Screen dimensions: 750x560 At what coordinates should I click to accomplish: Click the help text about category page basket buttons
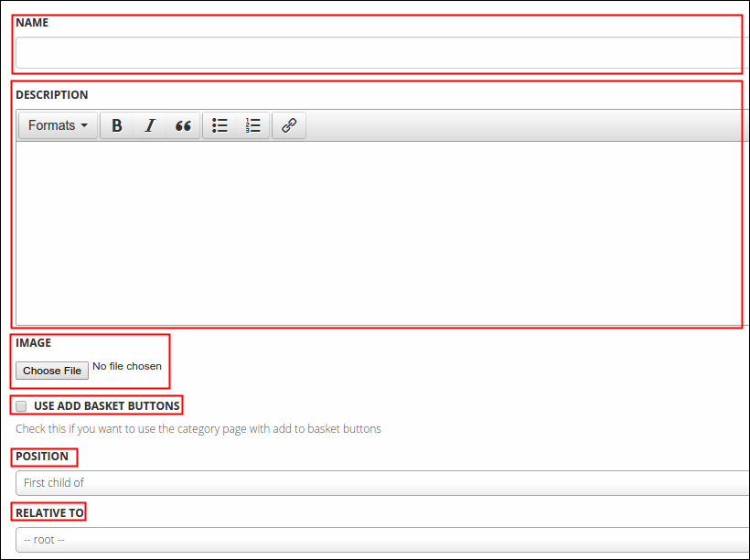point(198,429)
